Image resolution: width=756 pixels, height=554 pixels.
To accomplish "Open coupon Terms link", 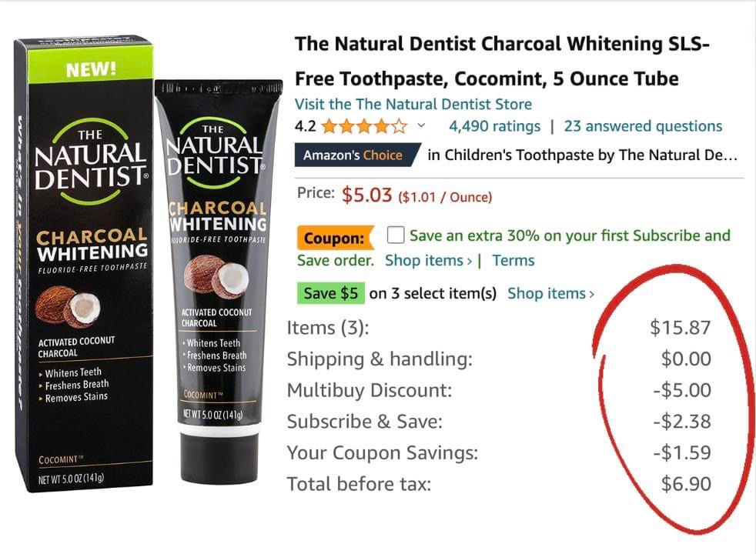I will [x=513, y=261].
